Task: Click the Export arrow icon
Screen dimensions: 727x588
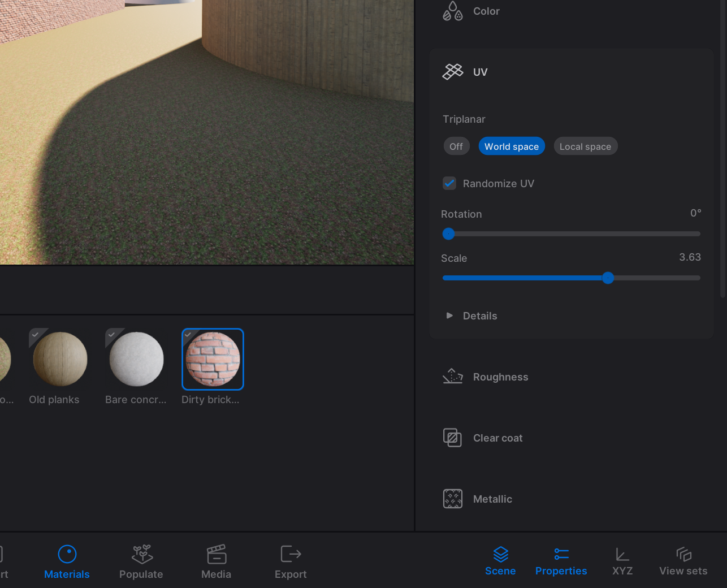Action: pyautogui.click(x=291, y=554)
